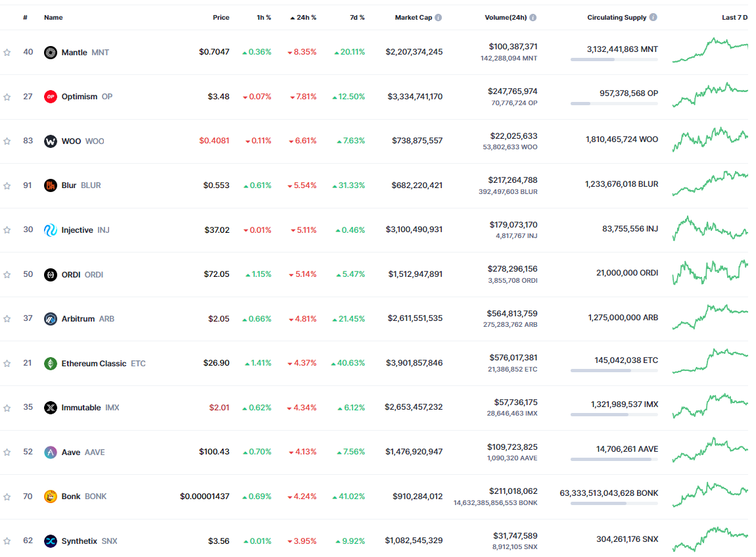The image size is (756, 557).
Task: Toggle the watchlist star for Synthetix
Action: (x=7, y=541)
